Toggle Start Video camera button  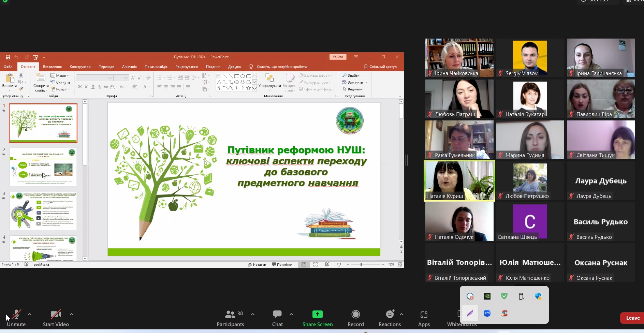tap(56, 318)
